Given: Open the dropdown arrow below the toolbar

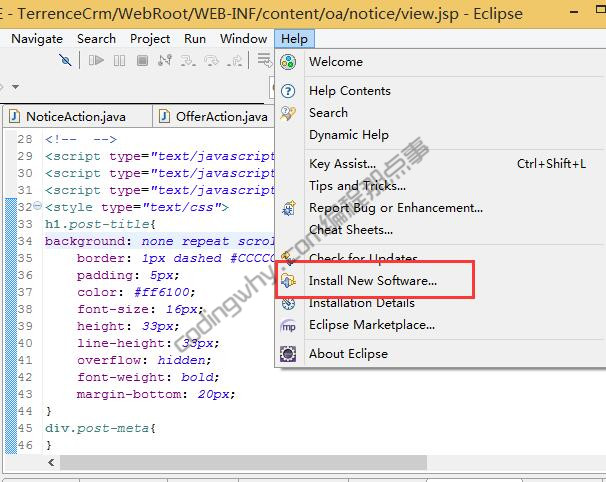Looking at the screenshot, I should pos(15,88).
